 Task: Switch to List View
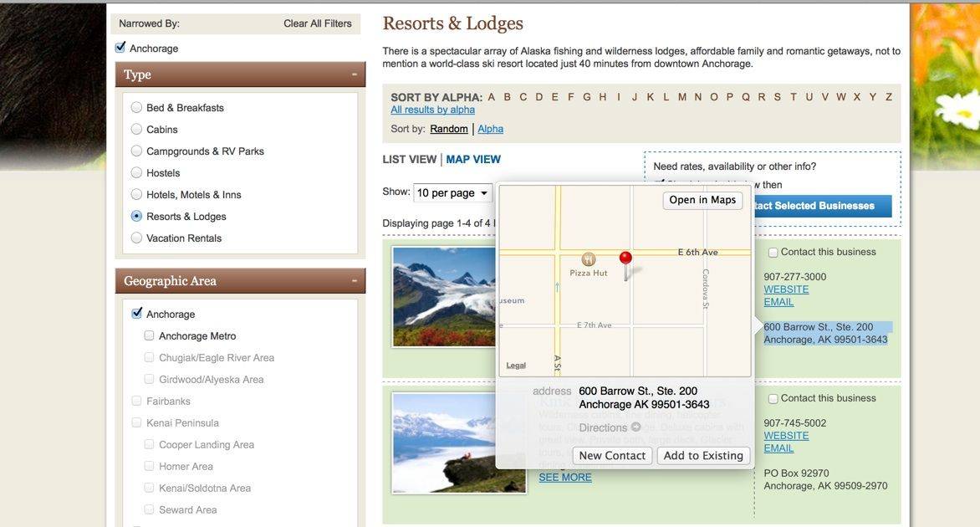[x=409, y=160]
